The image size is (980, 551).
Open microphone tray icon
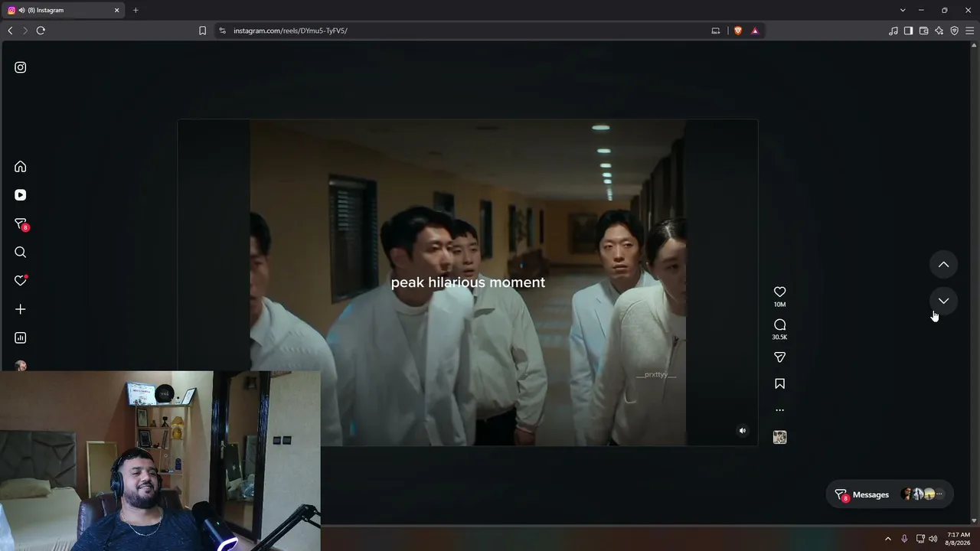click(904, 539)
